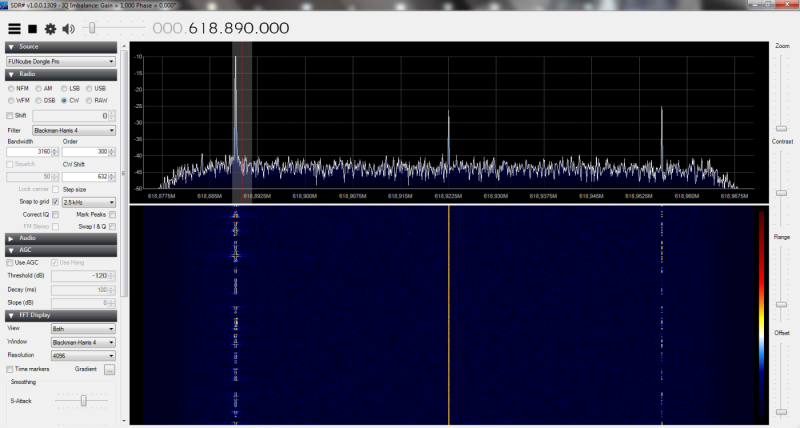Screen dimensions: 800x428
Task: Move the Contrast slider handle
Action: (781, 193)
